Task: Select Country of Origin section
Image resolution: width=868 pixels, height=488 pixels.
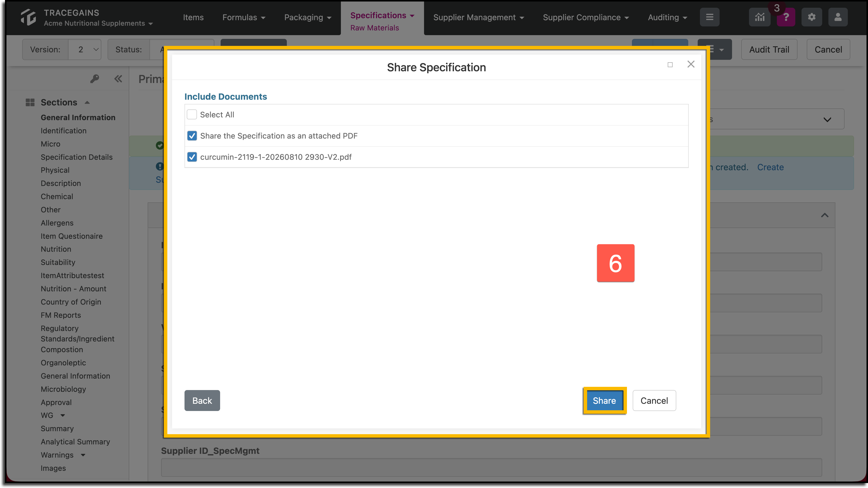Action: click(x=71, y=302)
